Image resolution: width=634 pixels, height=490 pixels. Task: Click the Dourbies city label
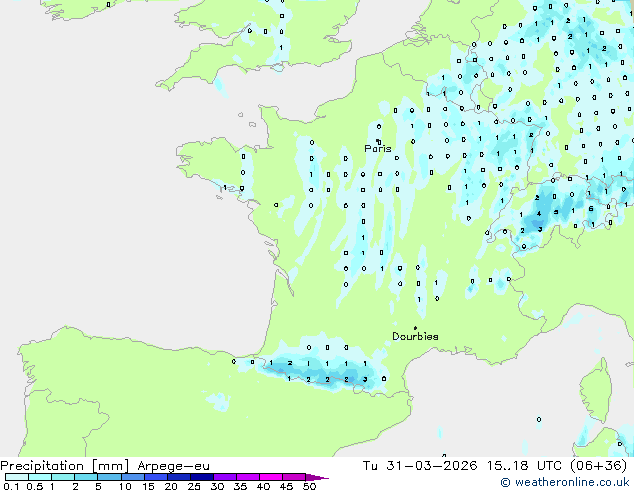click(415, 336)
